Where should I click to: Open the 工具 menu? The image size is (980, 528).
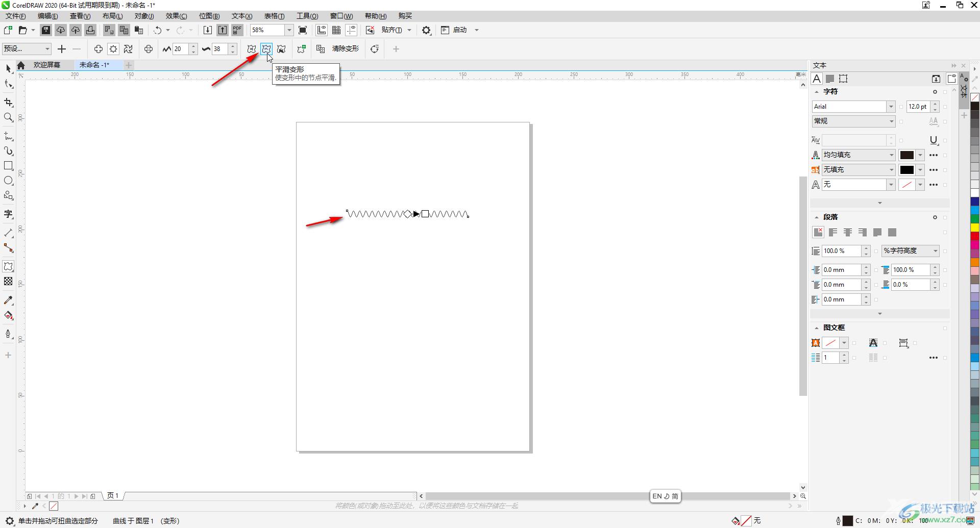[x=307, y=16]
